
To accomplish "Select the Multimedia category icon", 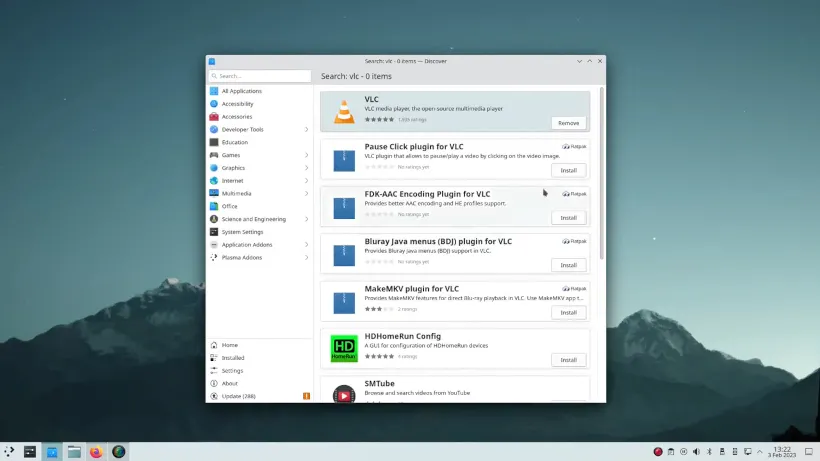I will coord(214,193).
